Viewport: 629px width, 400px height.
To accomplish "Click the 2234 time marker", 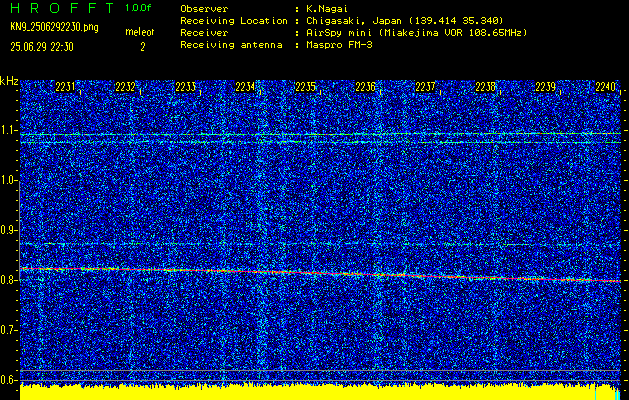I will (245, 87).
